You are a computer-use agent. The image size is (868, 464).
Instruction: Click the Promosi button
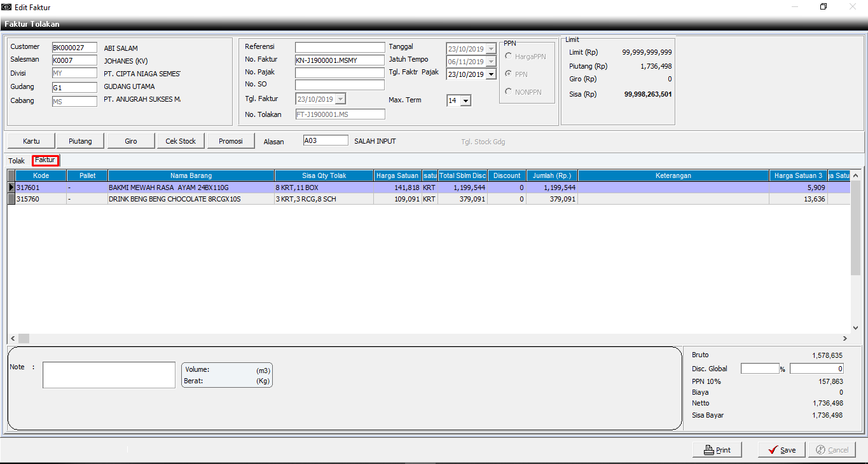click(231, 141)
